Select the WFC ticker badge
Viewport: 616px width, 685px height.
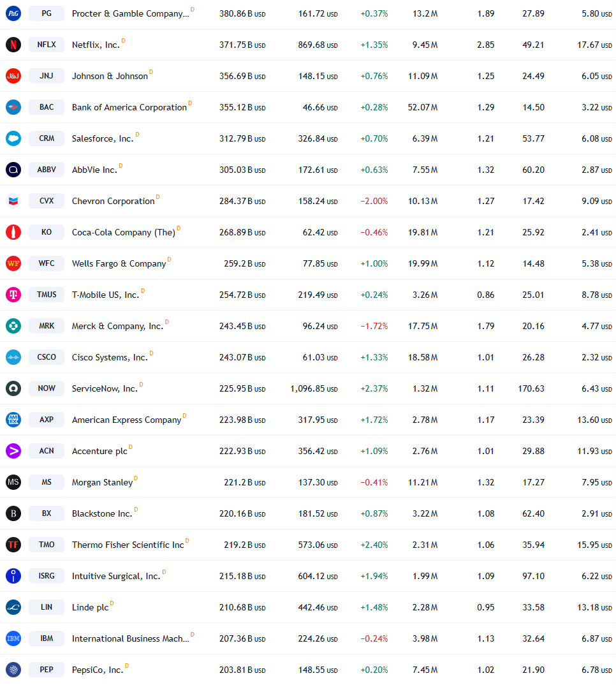[47, 263]
